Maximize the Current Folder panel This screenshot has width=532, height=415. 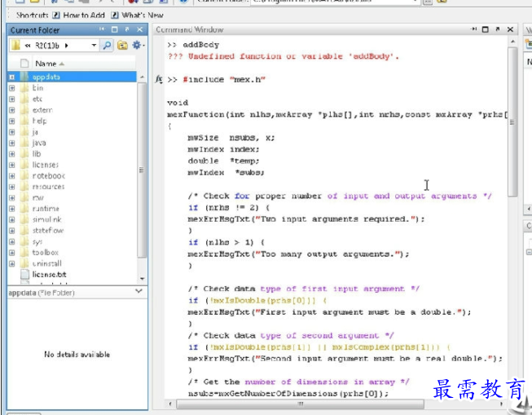tap(115, 29)
